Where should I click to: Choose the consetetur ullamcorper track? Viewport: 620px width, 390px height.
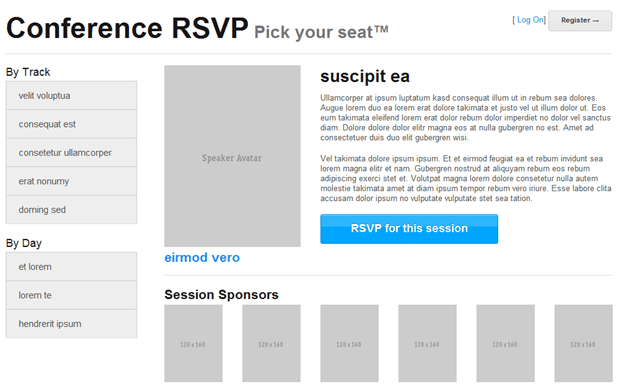71,153
